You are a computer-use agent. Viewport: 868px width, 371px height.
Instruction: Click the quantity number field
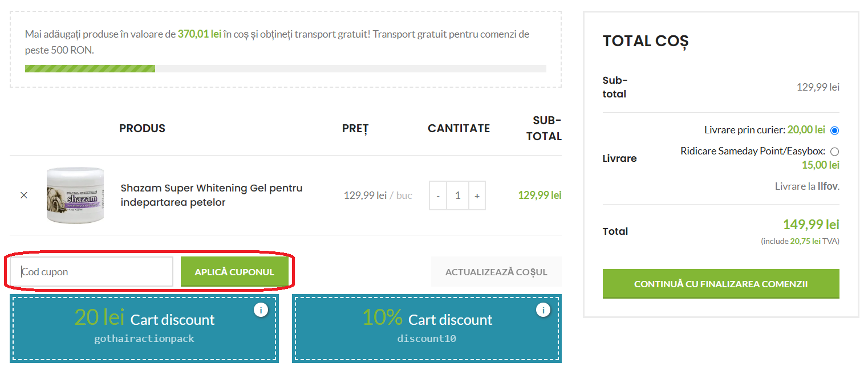457,195
